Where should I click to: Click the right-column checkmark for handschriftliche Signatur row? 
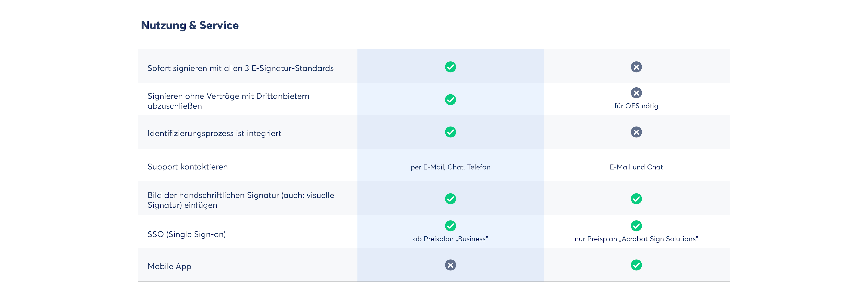(636, 199)
